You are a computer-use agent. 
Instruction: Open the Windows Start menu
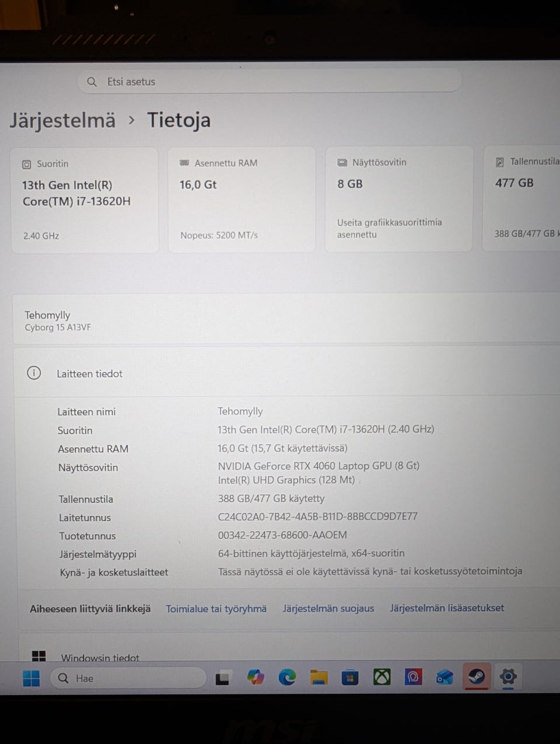(x=31, y=678)
